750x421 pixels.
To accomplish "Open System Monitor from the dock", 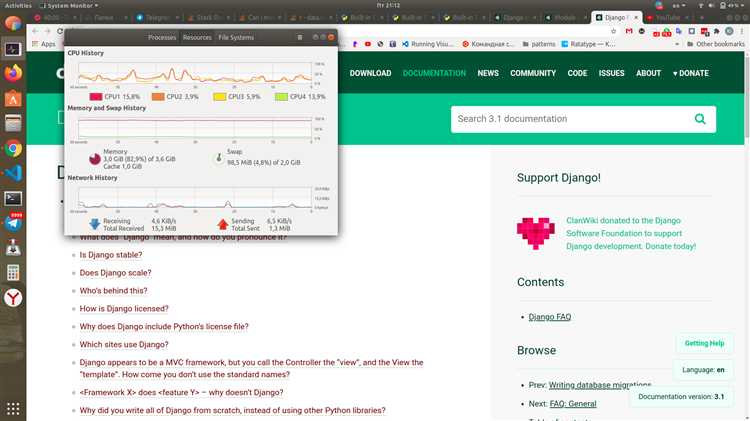I will pyautogui.click(x=13, y=49).
